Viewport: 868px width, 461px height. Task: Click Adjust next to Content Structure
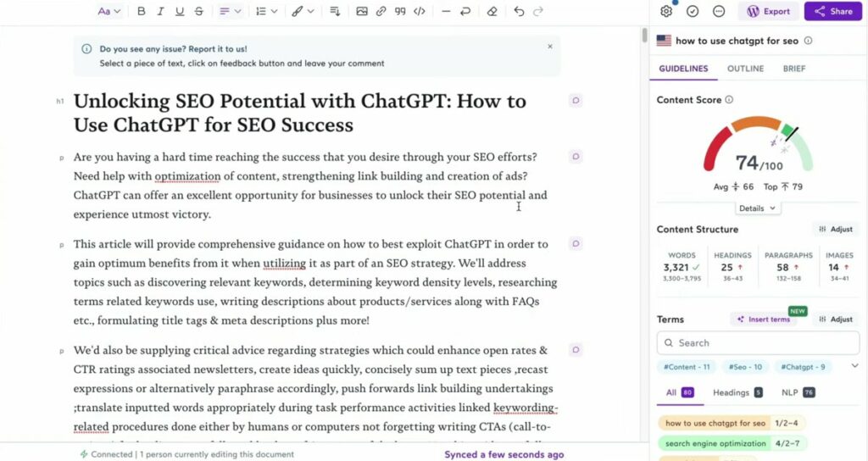pos(836,229)
